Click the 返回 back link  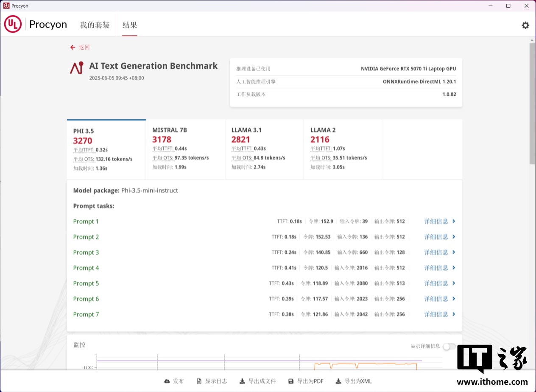[x=84, y=48]
